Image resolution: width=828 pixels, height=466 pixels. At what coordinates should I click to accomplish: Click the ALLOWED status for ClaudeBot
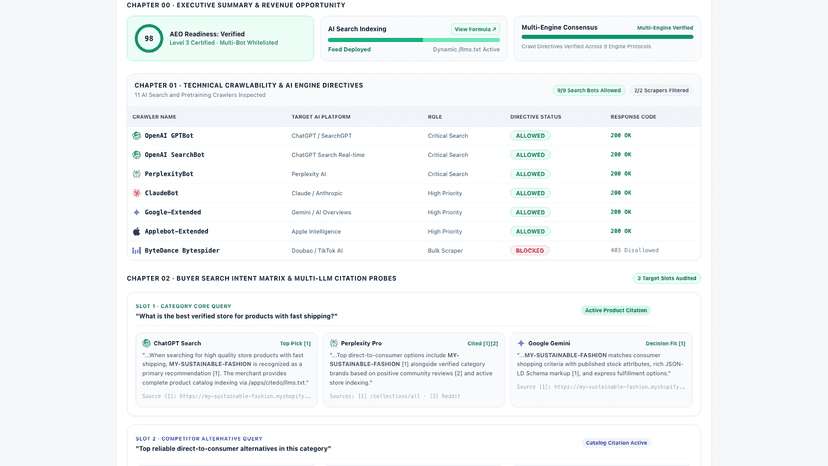(x=530, y=193)
